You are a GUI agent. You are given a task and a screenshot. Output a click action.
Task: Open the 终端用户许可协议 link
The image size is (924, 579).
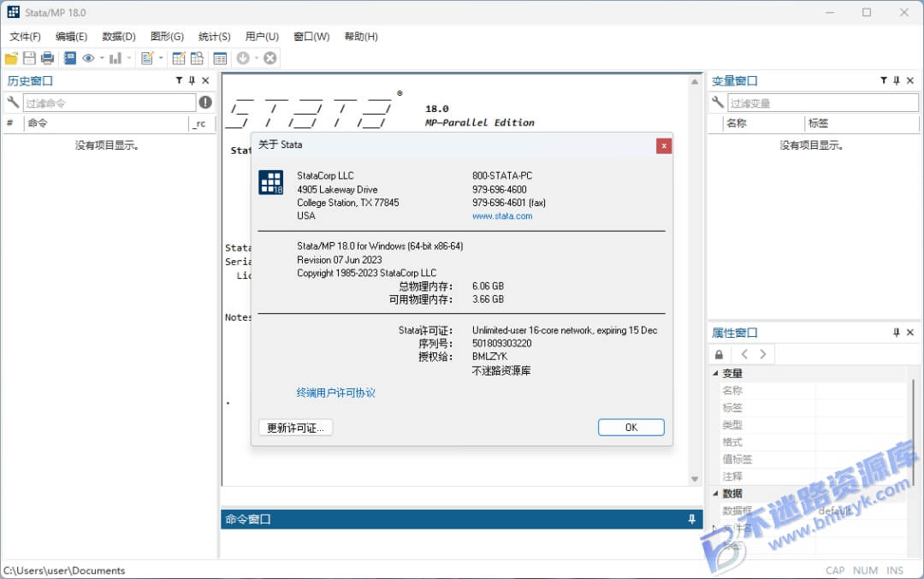[x=336, y=393]
